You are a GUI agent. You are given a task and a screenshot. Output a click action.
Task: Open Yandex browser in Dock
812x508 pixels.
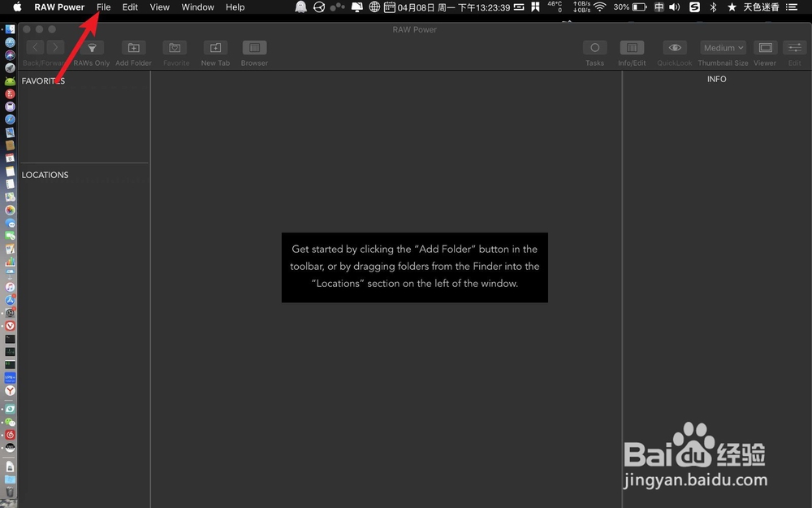(x=10, y=390)
